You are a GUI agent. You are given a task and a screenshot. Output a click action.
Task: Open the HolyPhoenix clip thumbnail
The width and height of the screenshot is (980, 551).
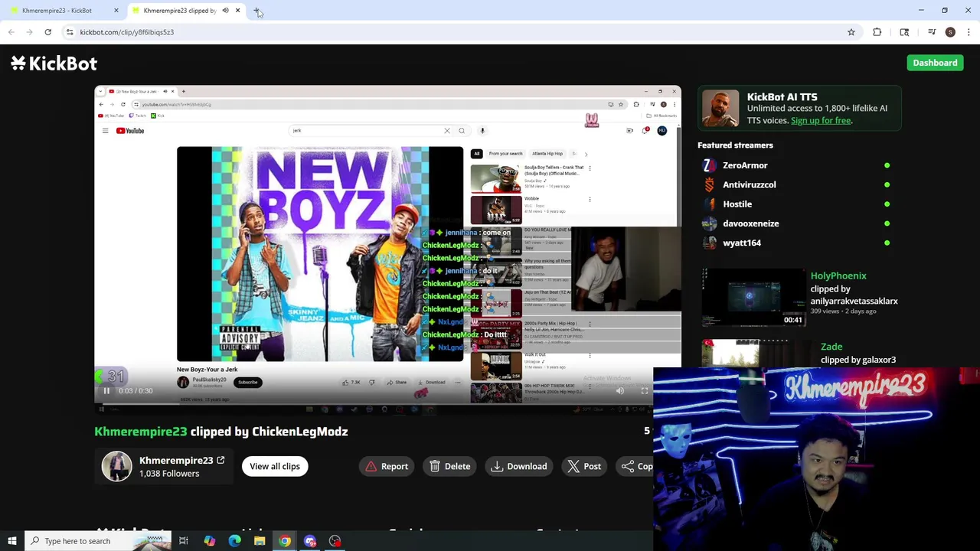753,297
